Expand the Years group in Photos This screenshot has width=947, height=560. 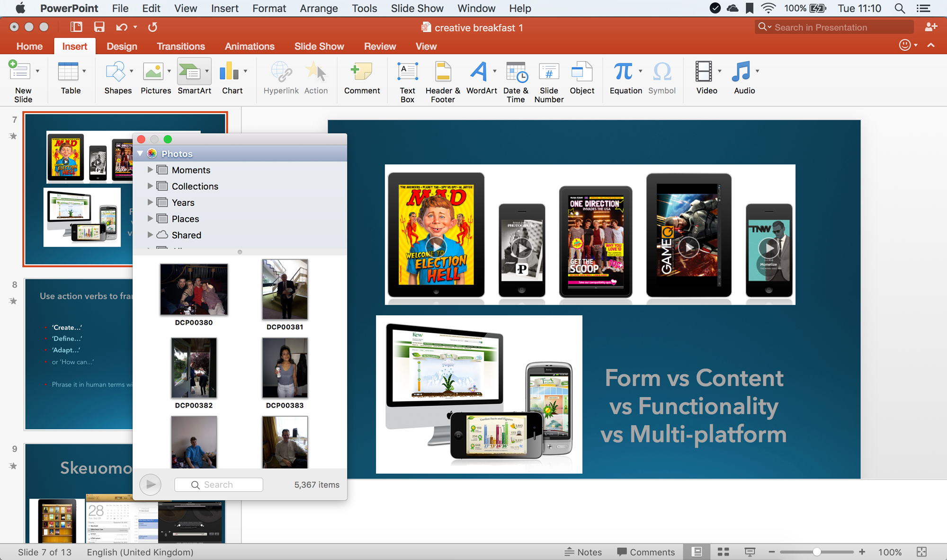[x=150, y=202]
